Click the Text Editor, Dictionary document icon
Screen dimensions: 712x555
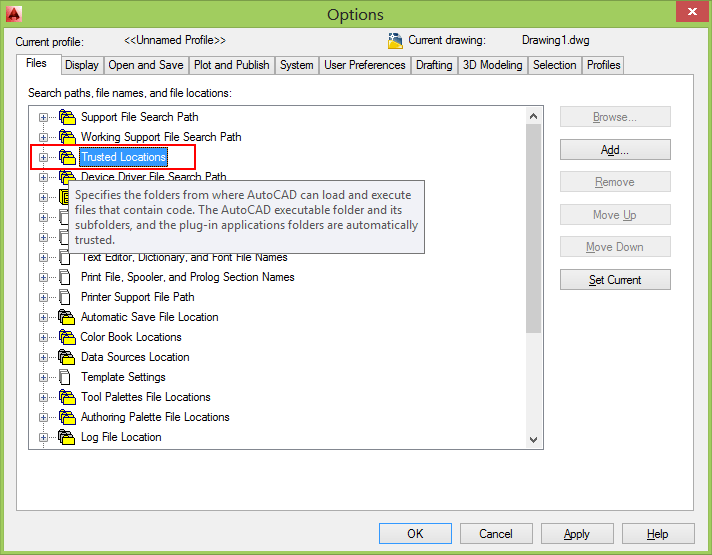65,257
